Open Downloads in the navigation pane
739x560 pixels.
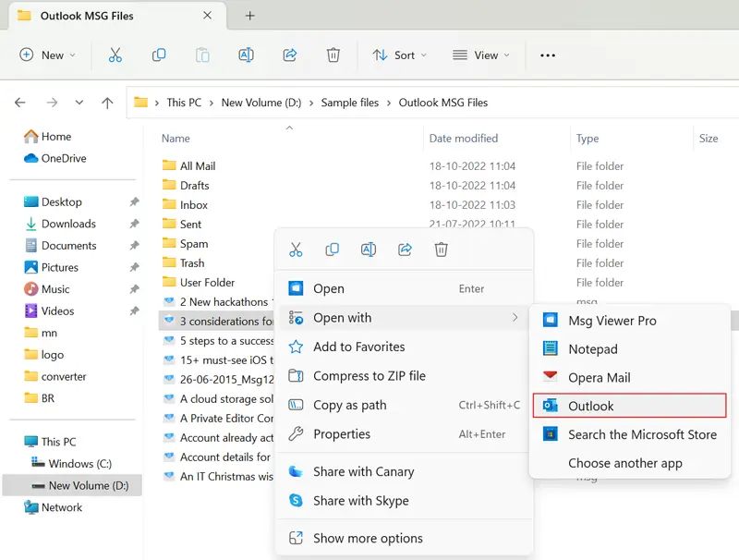point(68,224)
